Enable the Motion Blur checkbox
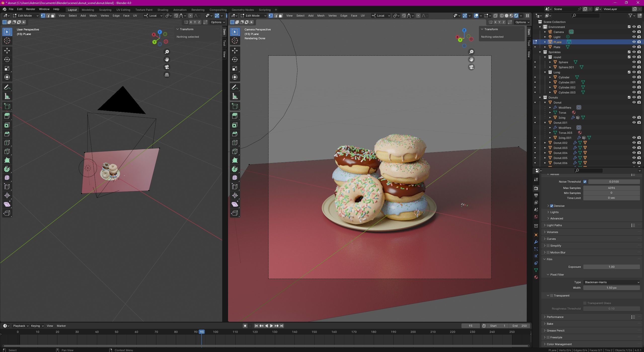Image resolution: width=644 pixels, height=352 pixels. [x=548, y=252]
